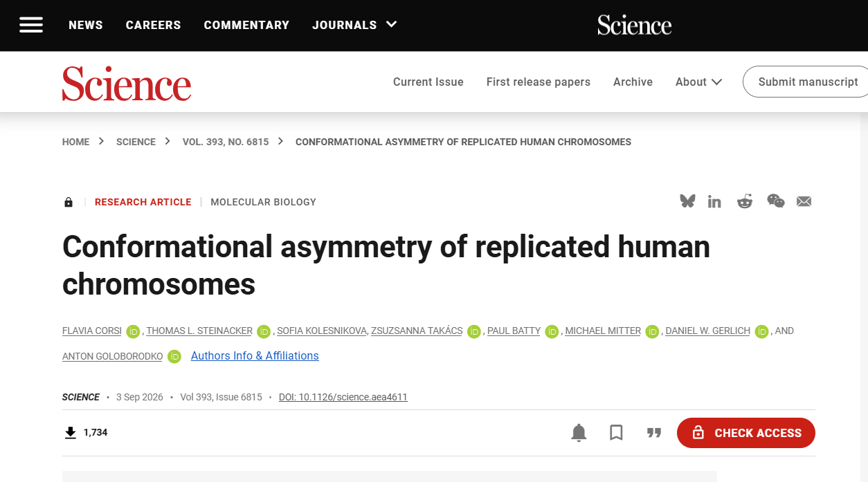
Task: Open Flavia Corsi's ORCID iD icon
Action: pos(133,331)
